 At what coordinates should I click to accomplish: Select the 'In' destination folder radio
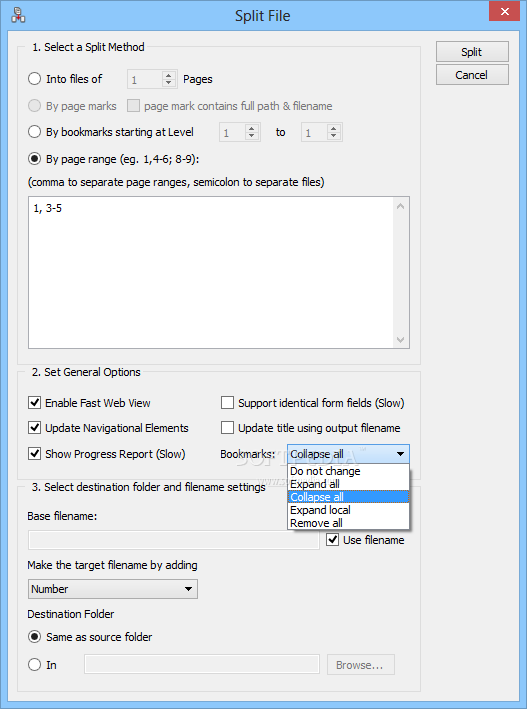34,665
